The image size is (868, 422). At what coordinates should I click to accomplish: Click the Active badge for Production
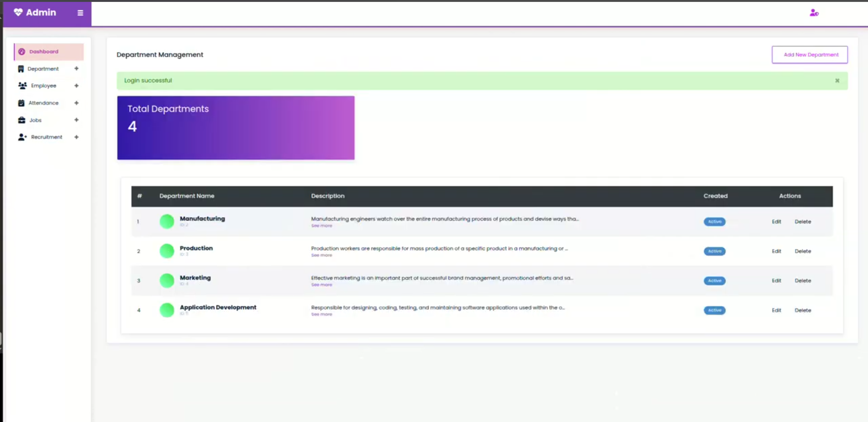pos(714,251)
